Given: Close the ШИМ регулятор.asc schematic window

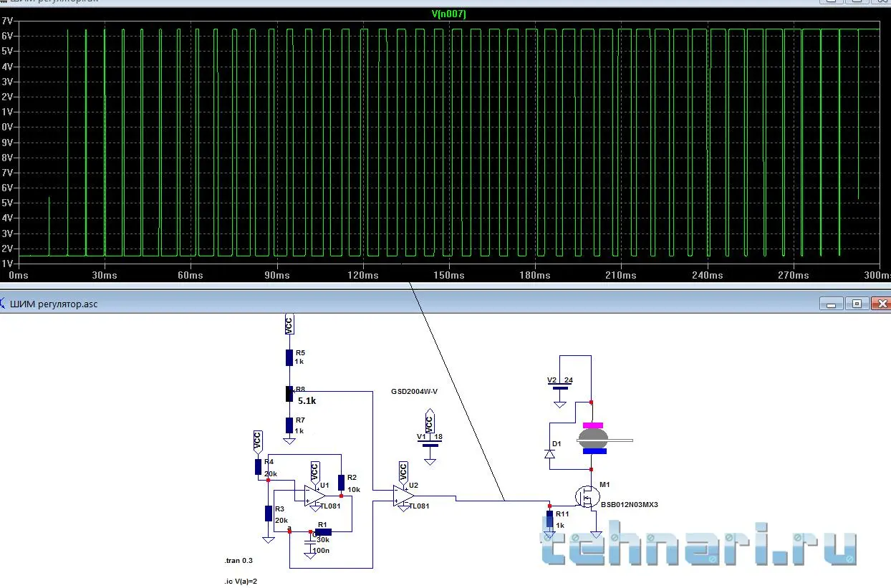Looking at the screenshot, I should [880, 304].
